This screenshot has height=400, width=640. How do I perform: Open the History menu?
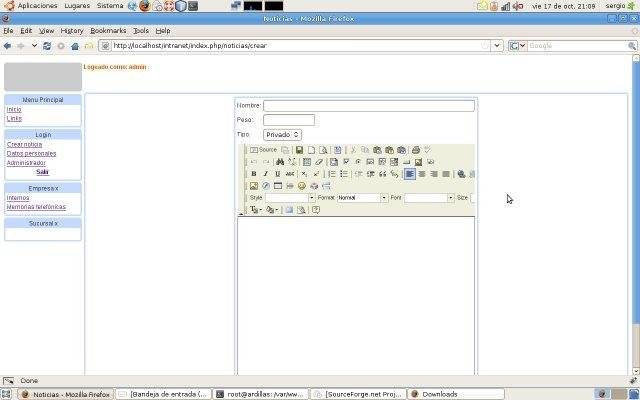click(72, 31)
